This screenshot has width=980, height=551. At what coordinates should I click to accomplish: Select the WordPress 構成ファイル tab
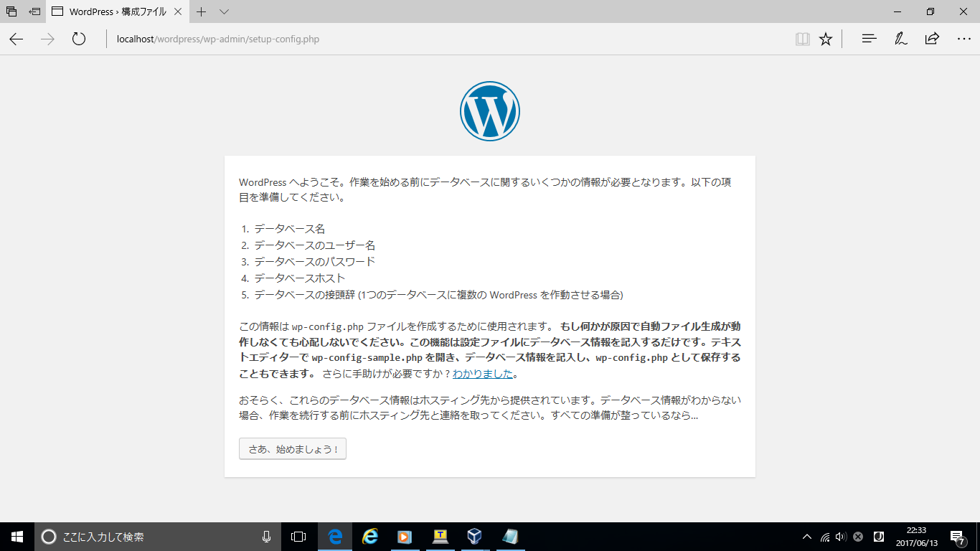(115, 11)
